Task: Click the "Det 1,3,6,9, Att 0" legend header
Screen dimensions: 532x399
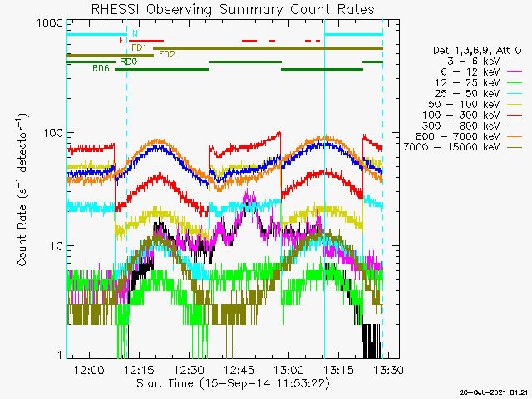Action: coord(477,51)
